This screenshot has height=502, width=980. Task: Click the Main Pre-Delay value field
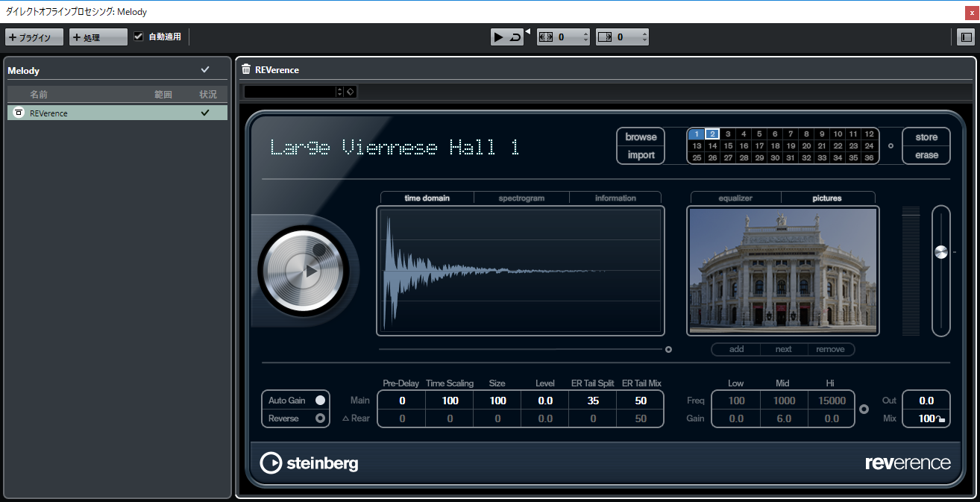[x=401, y=401]
